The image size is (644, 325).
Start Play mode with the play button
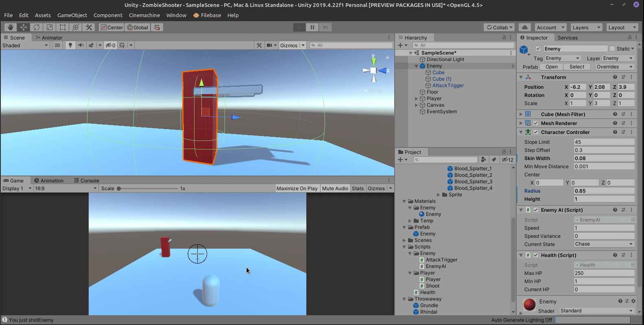tap(299, 27)
